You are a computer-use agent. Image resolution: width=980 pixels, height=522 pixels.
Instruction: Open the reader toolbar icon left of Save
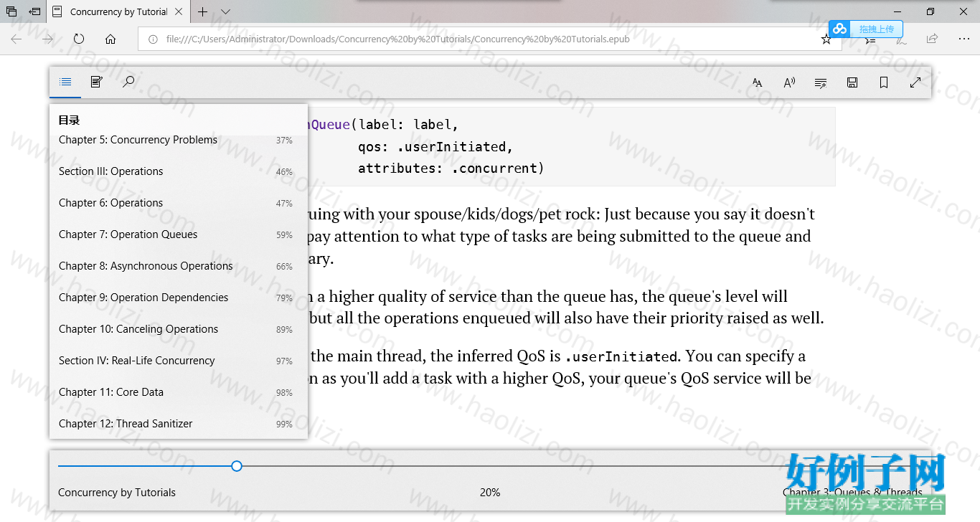pos(821,82)
